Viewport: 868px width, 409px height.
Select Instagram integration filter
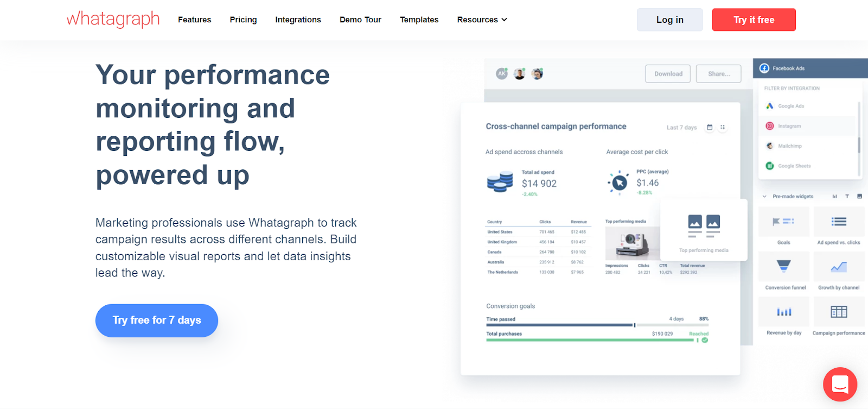pos(807,126)
